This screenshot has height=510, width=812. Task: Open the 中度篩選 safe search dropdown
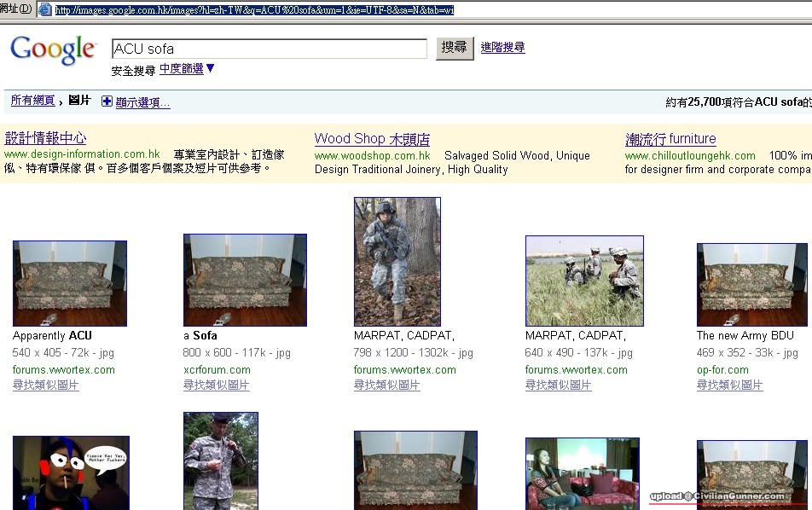[188, 69]
